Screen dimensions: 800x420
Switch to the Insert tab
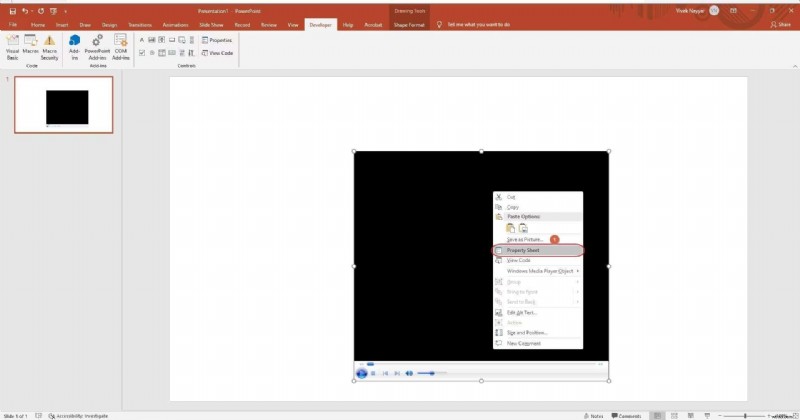click(x=62, y=24)
